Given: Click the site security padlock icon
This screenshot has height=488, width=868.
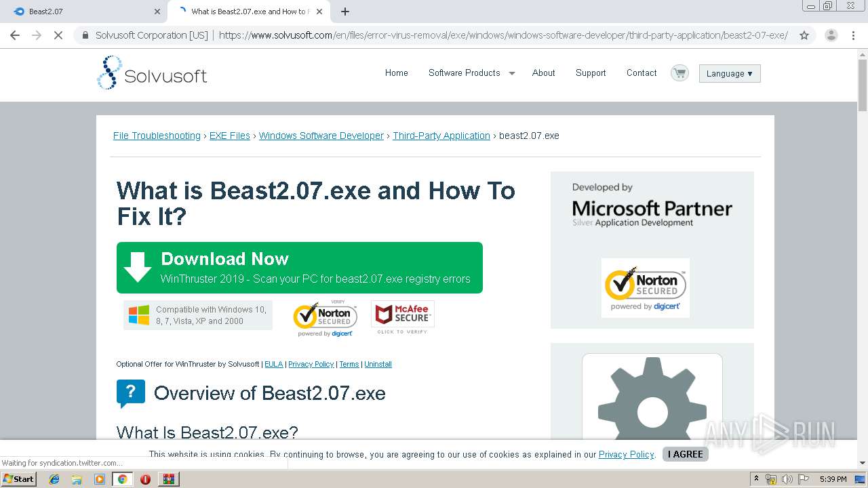Looking at the screenshot, I should click(85, 35).
